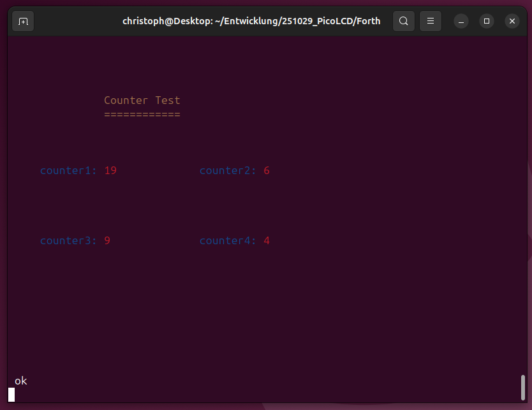The image size is (532, 410).
Task: Click counter3's red value 9
Action: pos(107,240)
